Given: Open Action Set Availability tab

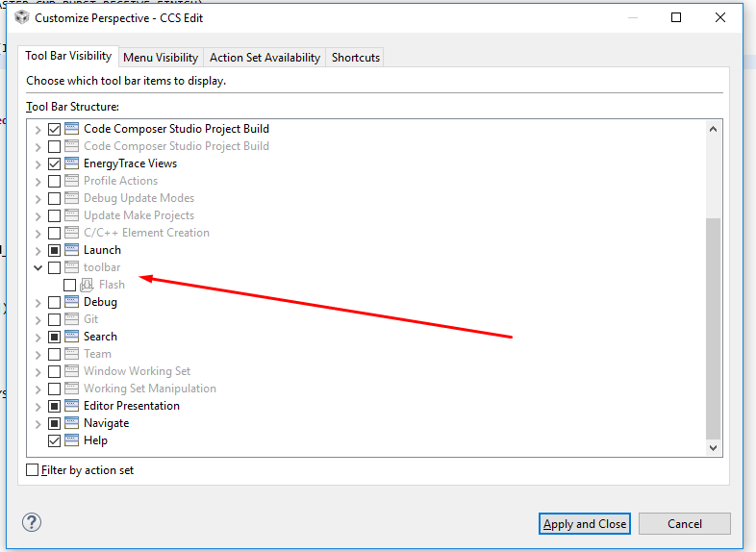Looking at the screenshot, I should [265, 58].
